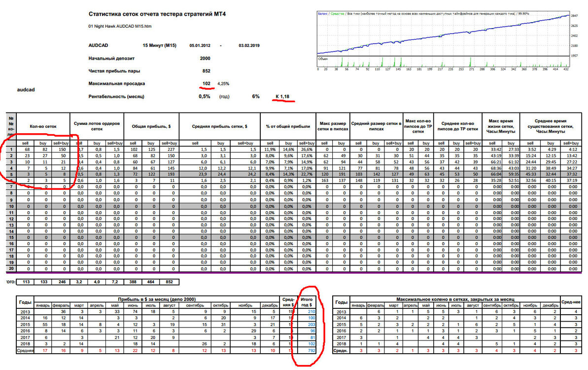Click the 'Итого год $' column header

click(307, 302)
